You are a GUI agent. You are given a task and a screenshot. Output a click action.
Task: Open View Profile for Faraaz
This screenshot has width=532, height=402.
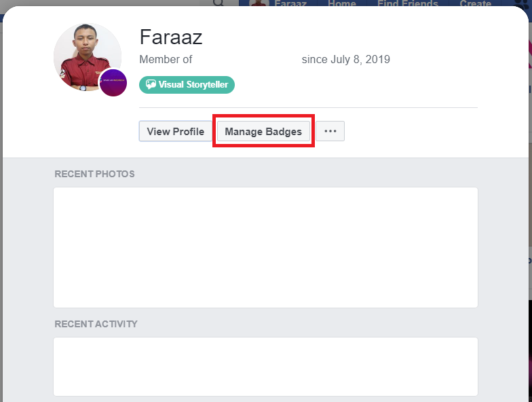pos(175,132)
